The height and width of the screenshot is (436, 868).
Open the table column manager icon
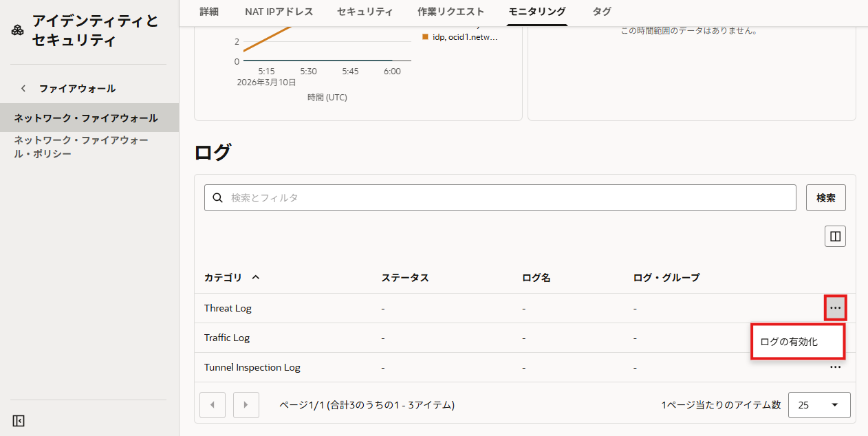click(834, 236)
